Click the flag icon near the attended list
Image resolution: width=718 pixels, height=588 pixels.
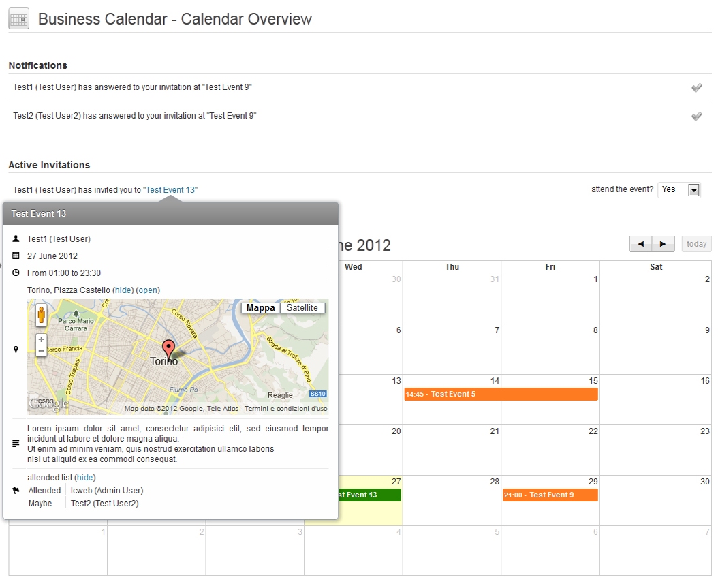(14, 490)
